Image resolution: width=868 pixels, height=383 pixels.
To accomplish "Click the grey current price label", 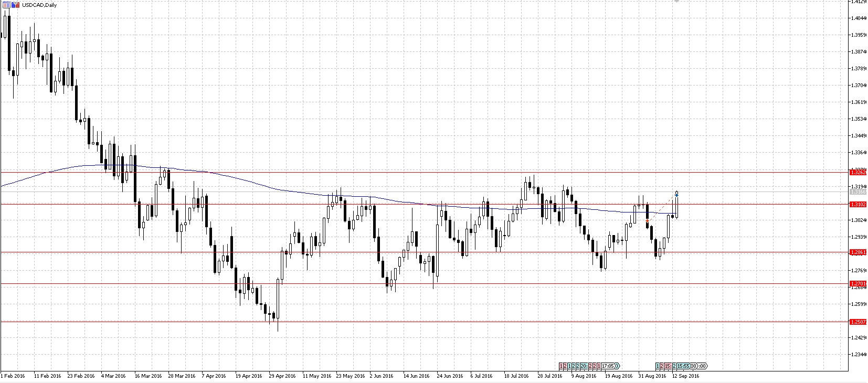I will [858, 192].
